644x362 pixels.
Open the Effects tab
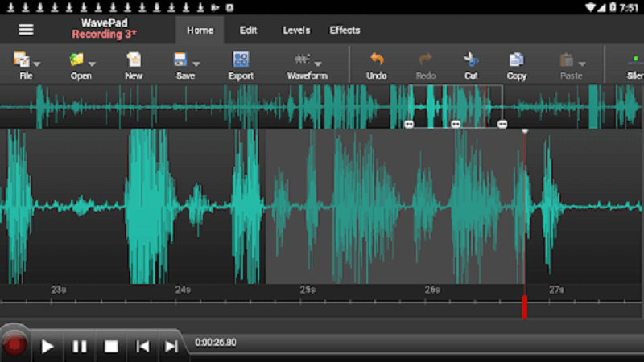coord(345,30)
